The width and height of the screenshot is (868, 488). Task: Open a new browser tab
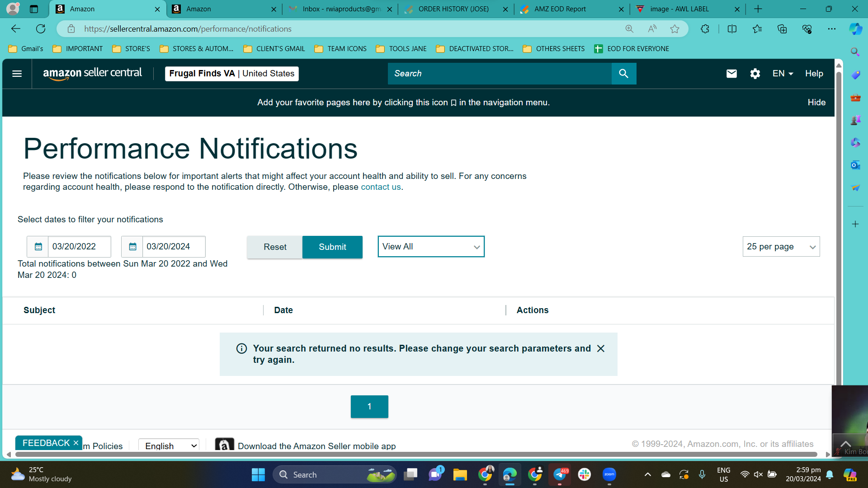tap(758, 9)
